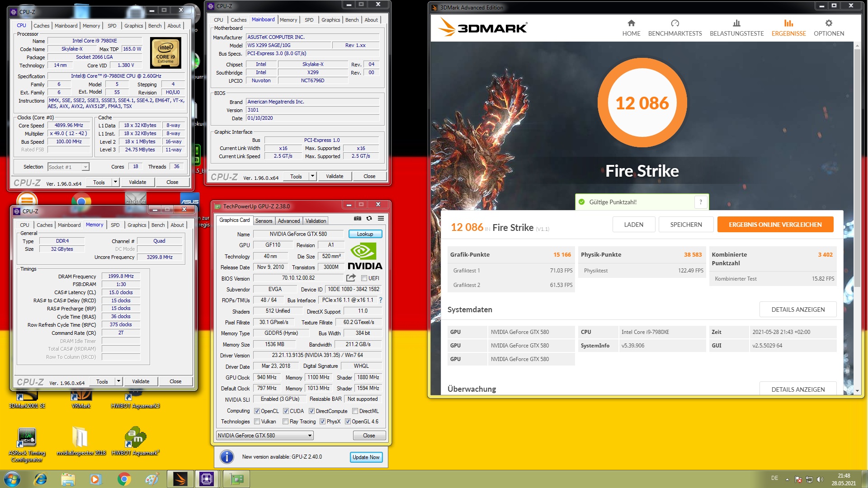Click Bus Interface question mark in GPU-Z
This screenshot has width=868, height=488.
381,300
